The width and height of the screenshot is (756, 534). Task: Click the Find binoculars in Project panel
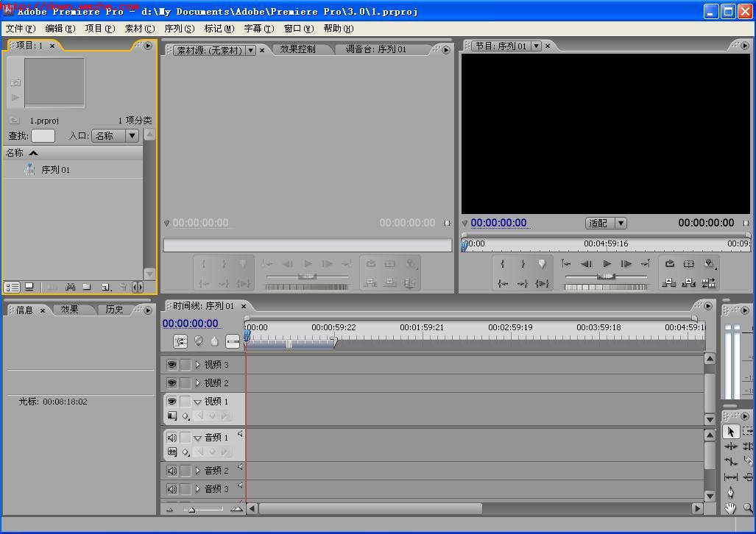[71, 288]
